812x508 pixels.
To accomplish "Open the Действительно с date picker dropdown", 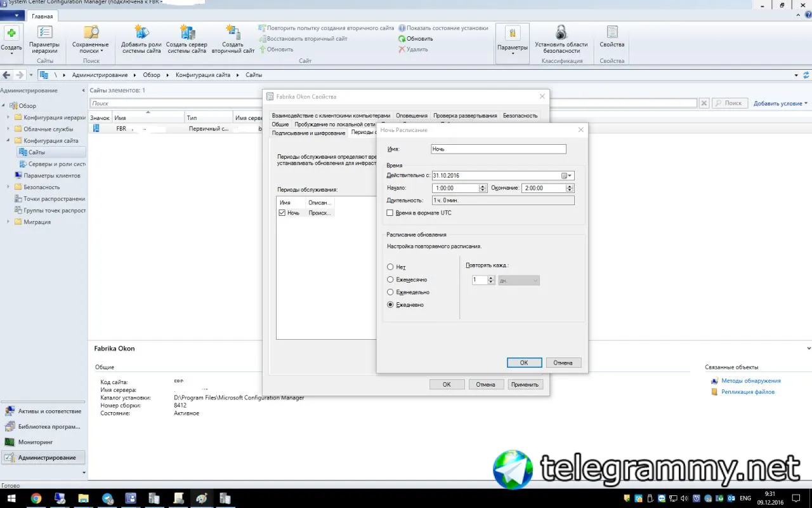I will point(567,176).
